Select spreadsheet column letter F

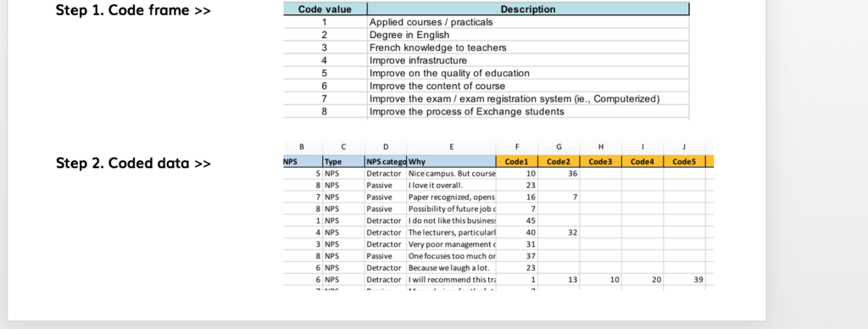(517, 147)
